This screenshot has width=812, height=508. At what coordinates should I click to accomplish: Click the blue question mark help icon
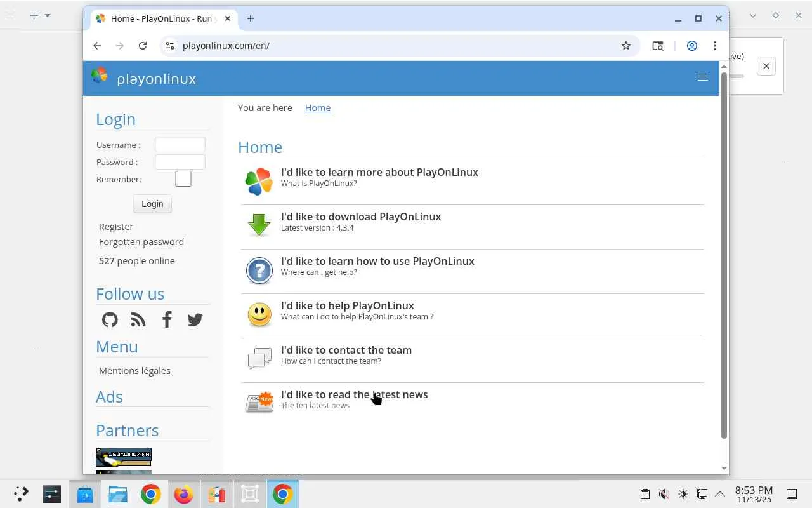tap(259, 271)
